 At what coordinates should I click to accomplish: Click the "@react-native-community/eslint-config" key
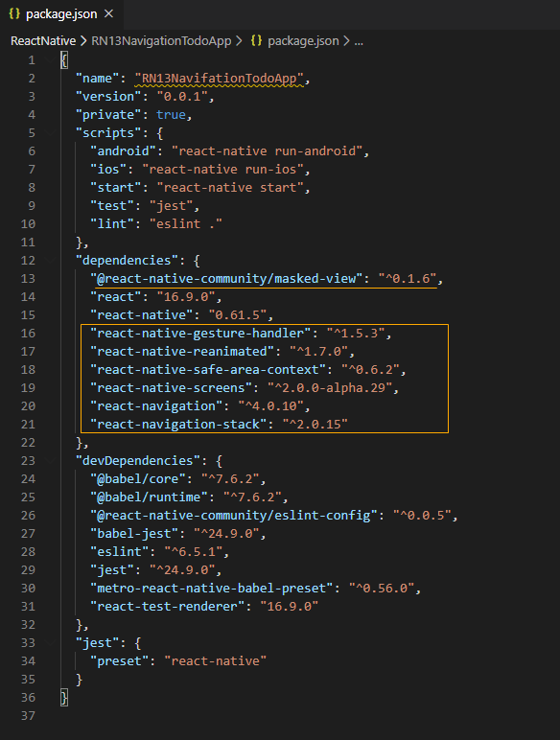[x=234, y=516]
